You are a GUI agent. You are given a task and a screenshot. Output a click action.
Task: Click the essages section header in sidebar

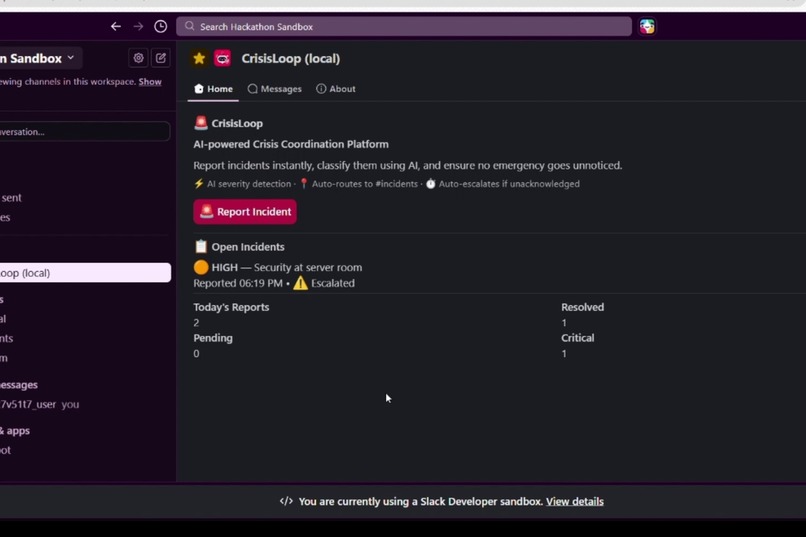(x=19, y=385)
